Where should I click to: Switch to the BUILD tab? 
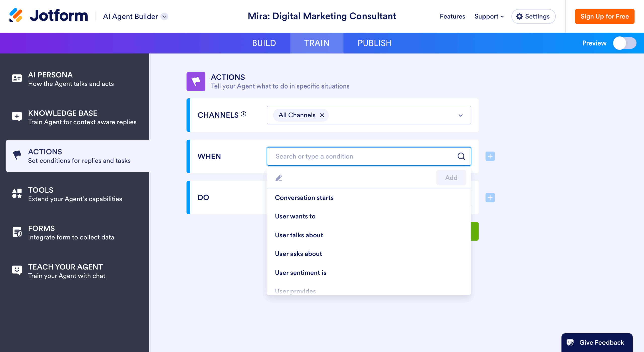[x=264, y=43]
